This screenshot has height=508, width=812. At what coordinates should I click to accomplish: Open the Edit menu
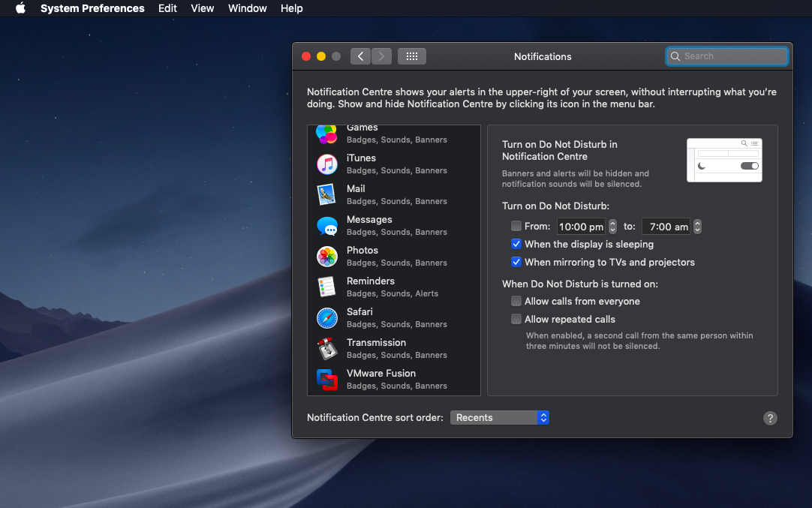pyautogui.click(x=167, y=8)
